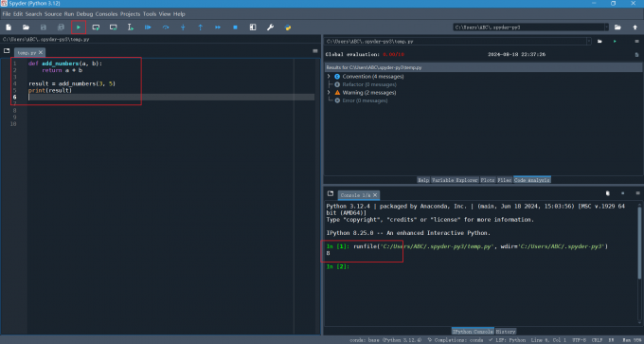
Task: Click the Open file toolbar icon
Action: tap(26, 27)
